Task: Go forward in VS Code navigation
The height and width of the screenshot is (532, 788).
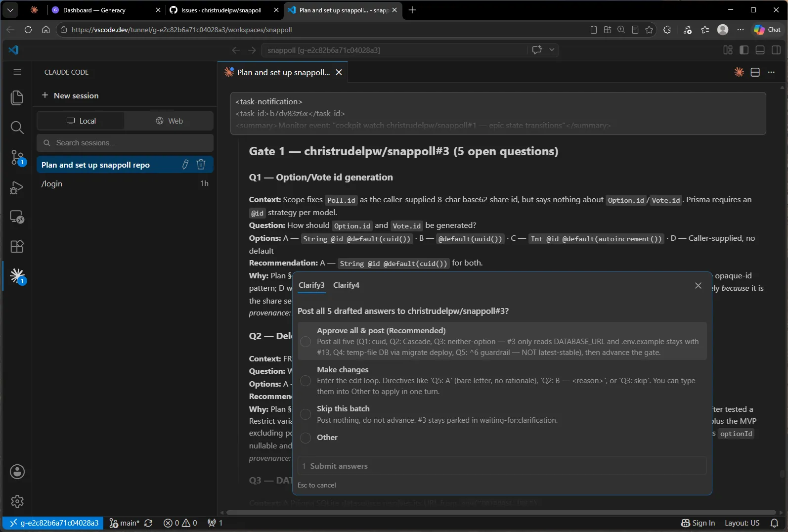Action: [x=252, y=50]
